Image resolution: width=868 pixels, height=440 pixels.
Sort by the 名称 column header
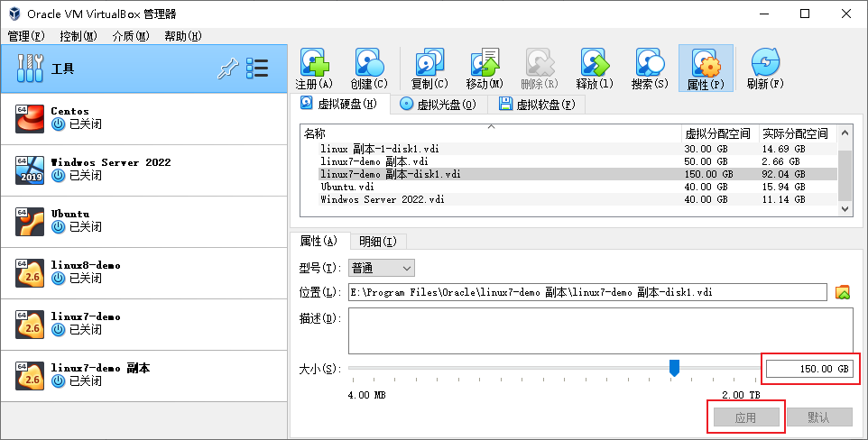tap(491, 133)
